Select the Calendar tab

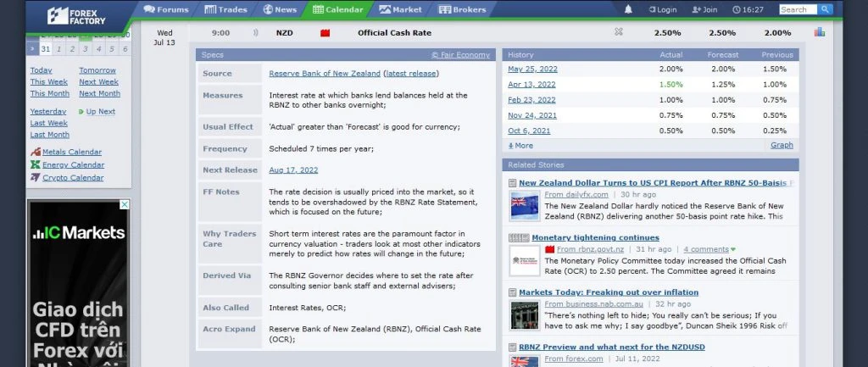point(337,9)
